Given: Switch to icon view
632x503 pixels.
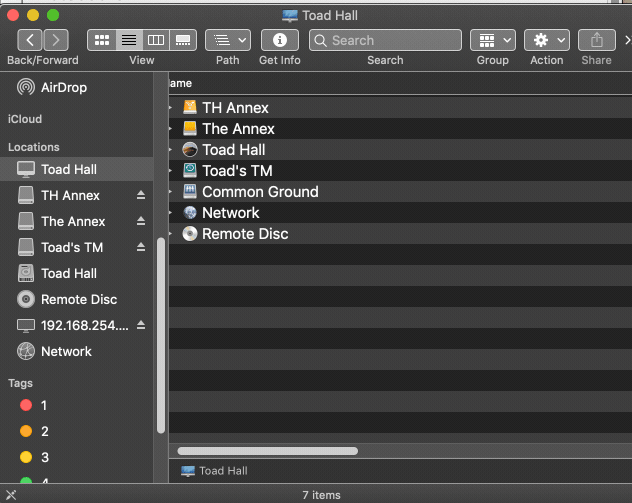Looking at the screenshot, I should pos(102,40).
